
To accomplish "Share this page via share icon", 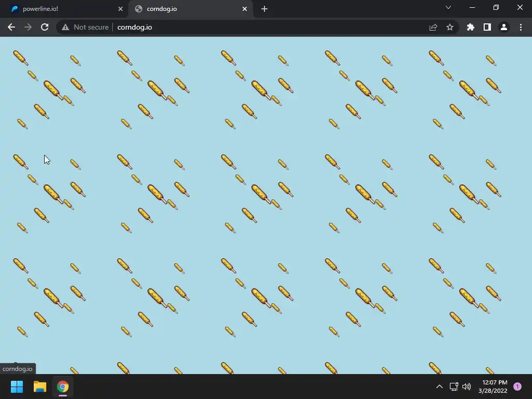I will [x=433, y=27].
